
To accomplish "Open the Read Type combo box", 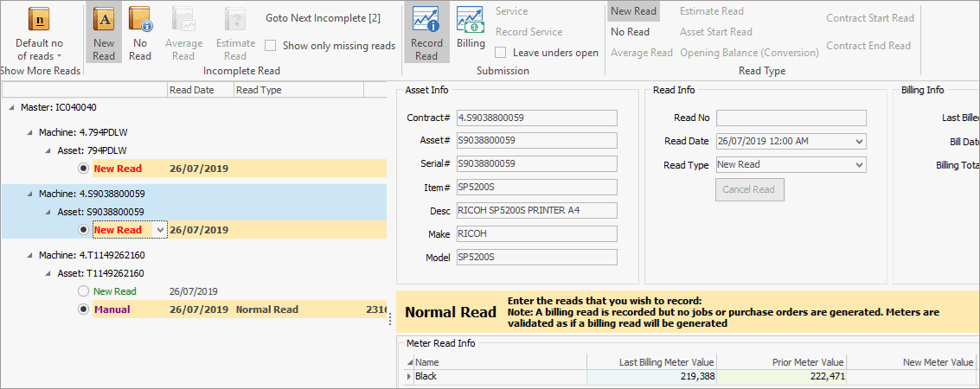I will point(859,165).
